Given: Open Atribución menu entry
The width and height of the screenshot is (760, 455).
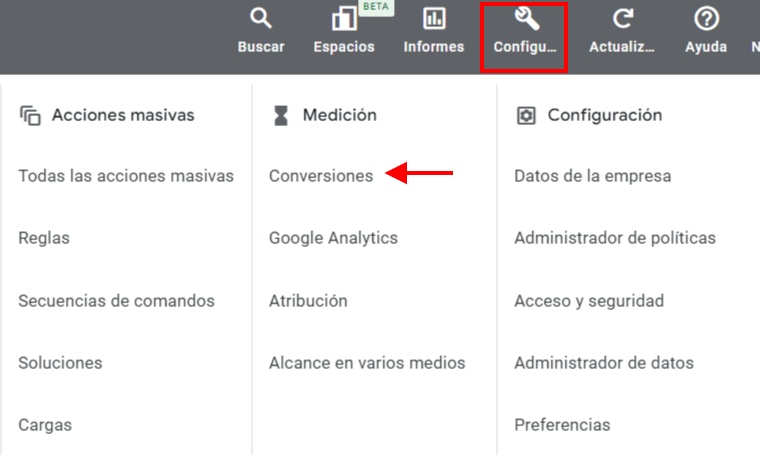Looking at the screenshot, I should pyautogui.click(x=308, y=301).
